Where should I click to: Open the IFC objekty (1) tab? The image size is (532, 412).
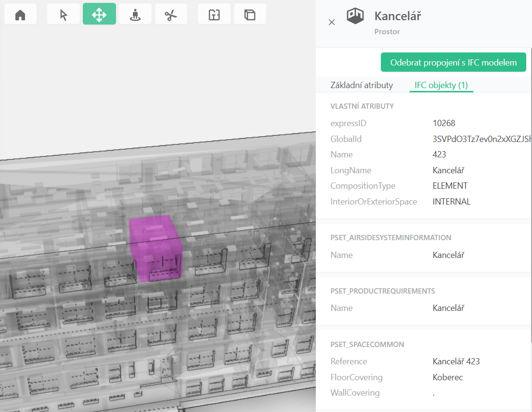click(x=441, y=85)
